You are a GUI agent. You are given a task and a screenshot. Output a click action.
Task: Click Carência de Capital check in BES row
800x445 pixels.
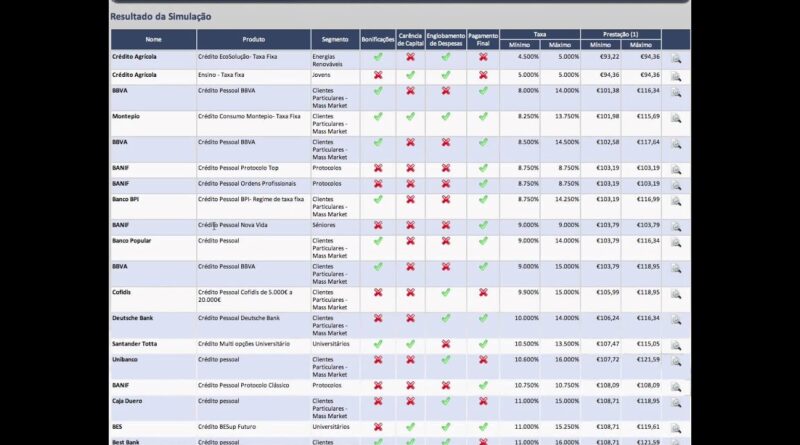(x=410, y=427)
